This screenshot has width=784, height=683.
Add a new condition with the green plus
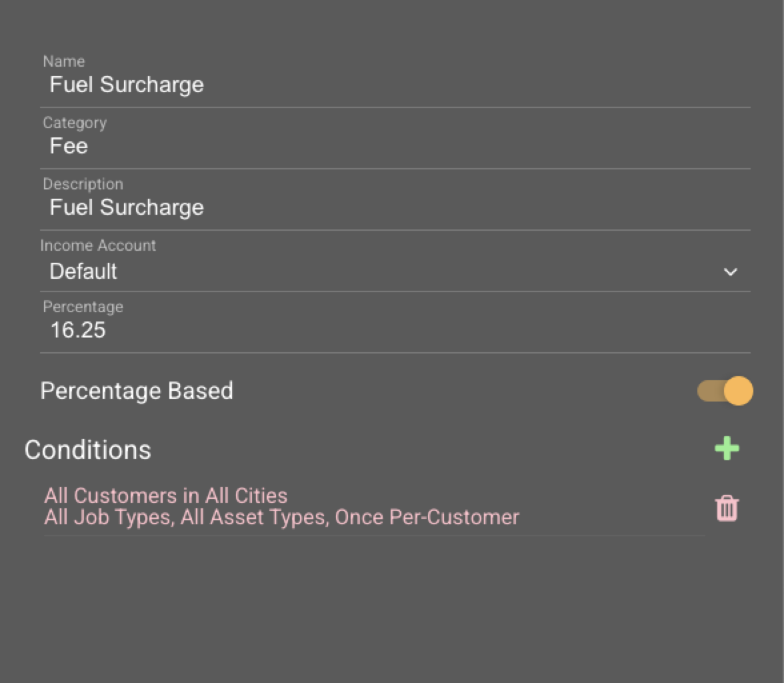[727, 449]
